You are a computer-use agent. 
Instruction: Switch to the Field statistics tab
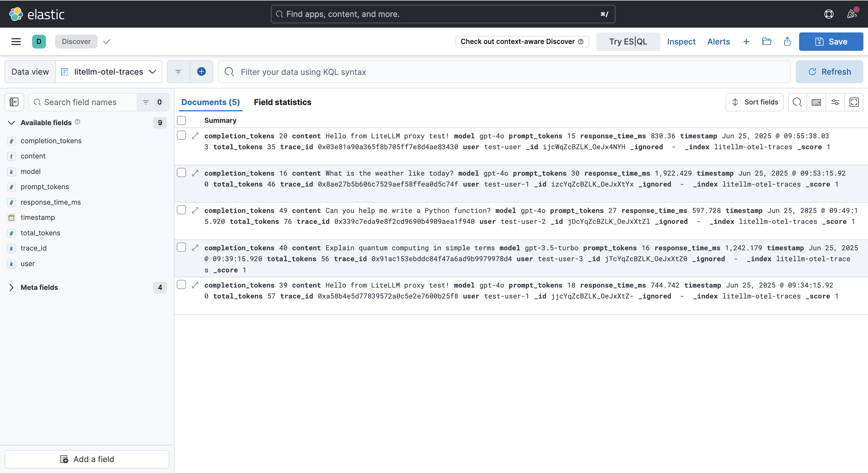pyautogui.click(x=282, y=102)
